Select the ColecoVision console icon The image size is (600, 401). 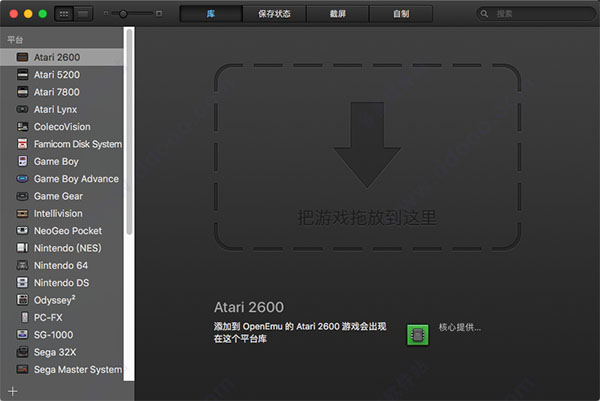click(x=23, y=127)
